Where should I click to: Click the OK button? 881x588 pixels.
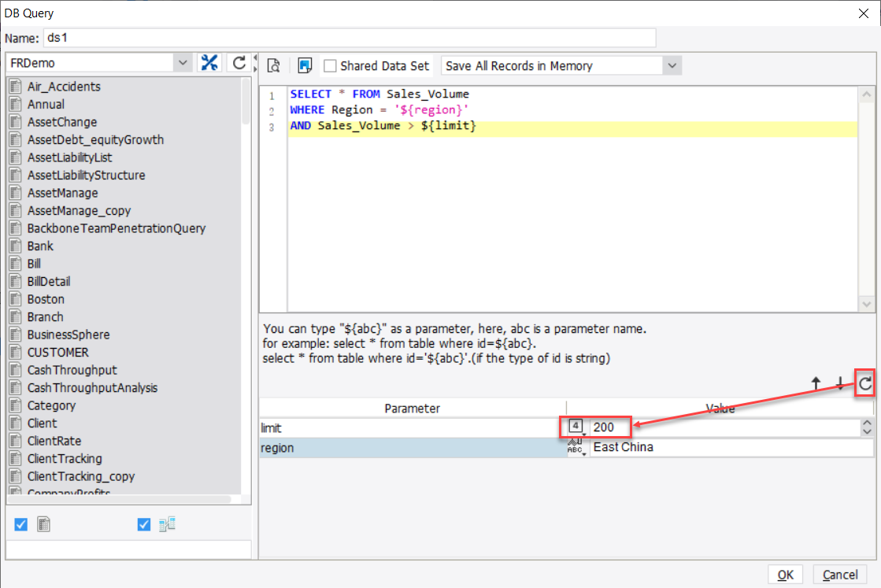(x=785, y=574)
